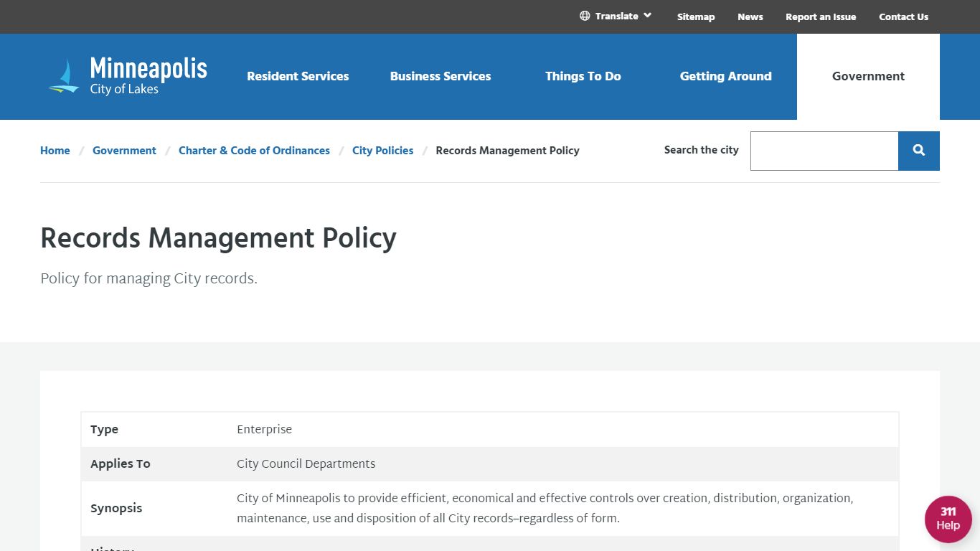Click the globe icon beside Translate
This screenshot has height=551, width=980.
tap(585, 16)
